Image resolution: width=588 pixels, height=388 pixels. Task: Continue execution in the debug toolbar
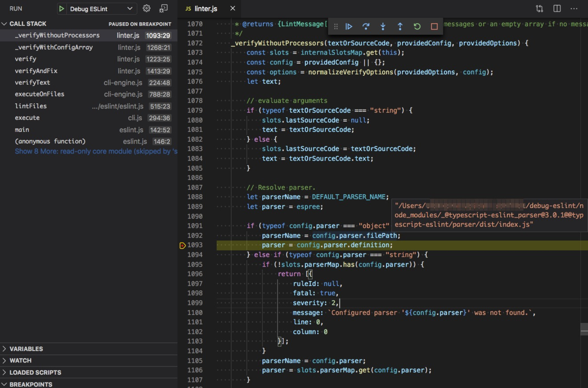pos(349,27)
